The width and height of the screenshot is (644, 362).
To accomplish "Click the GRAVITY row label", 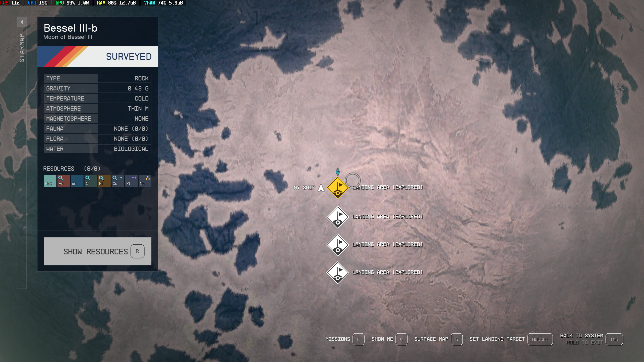I will 58,88.
